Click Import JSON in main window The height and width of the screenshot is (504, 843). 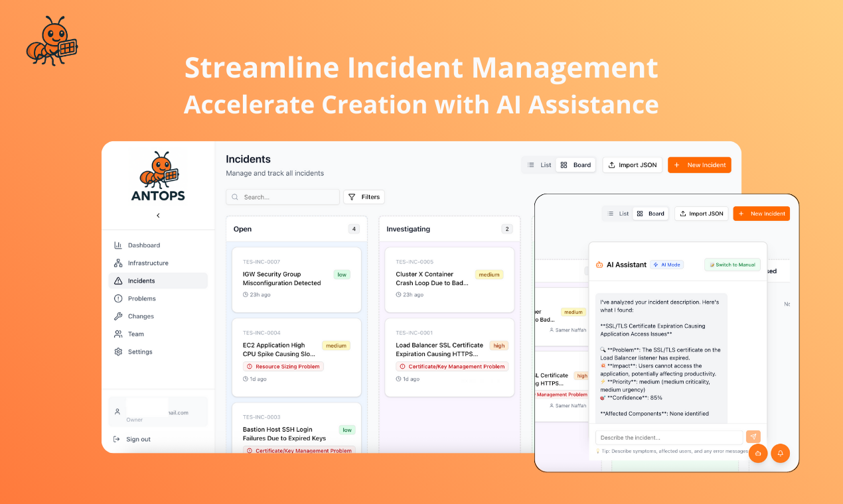point(633,165)
